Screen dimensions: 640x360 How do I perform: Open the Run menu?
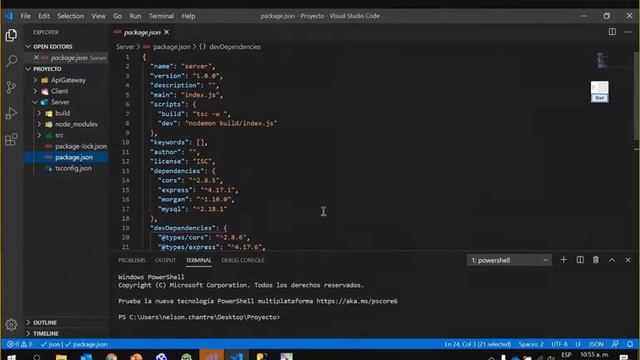tap(135, 16)
